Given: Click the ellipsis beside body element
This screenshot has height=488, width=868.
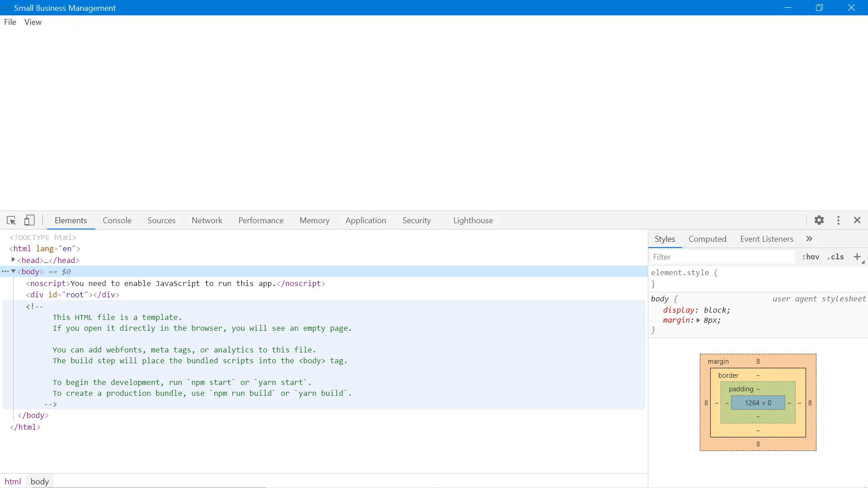Looking at the screenshot, I should pyautogui.click(x=5, y=272).
